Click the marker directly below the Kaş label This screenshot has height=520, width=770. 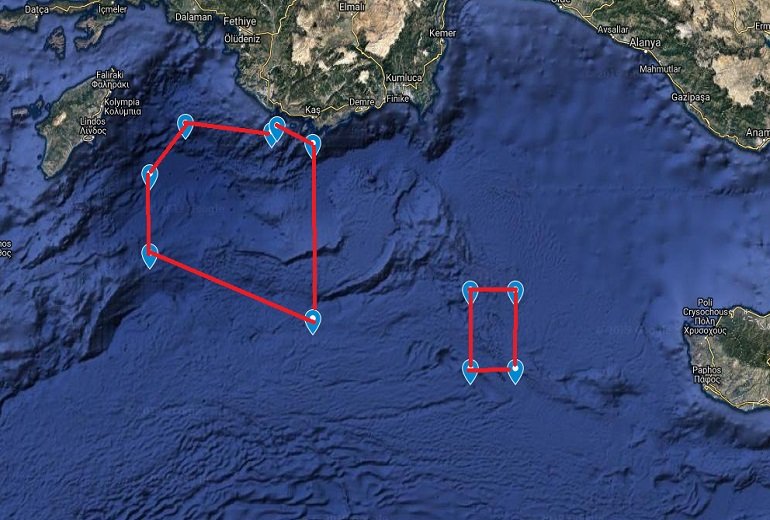313,145
